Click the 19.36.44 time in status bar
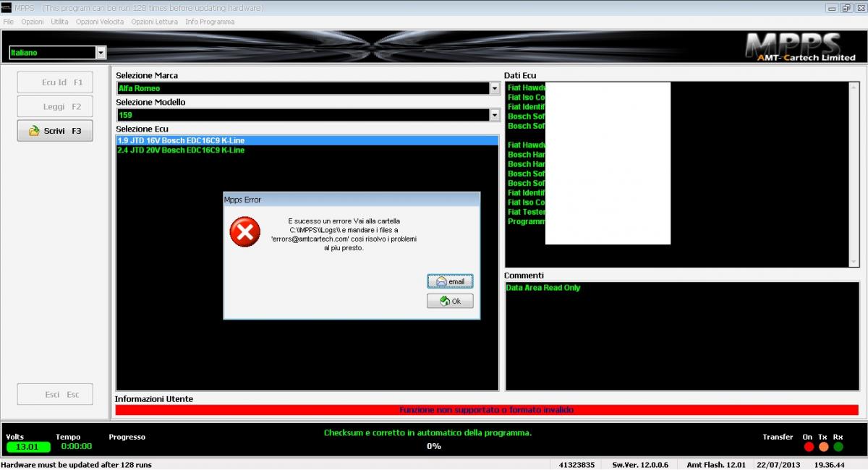Image resolution: width=868 pixels, height=470 pixels. point(830,465)
